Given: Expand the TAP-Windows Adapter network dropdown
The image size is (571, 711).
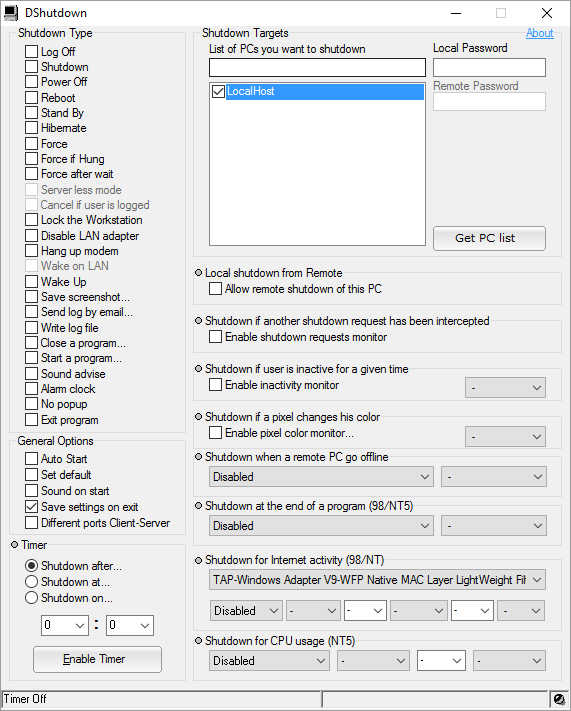Looking at the screenshot, I should click(377, 580).
